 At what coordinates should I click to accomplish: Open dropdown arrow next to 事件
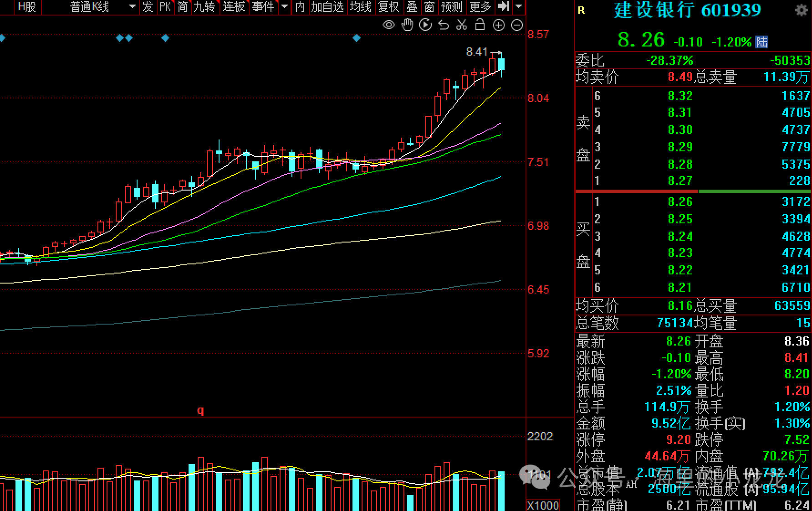coord(285,6)
